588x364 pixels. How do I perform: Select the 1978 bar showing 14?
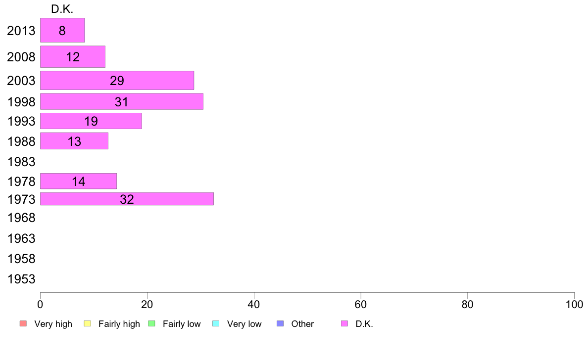(78, 181)
